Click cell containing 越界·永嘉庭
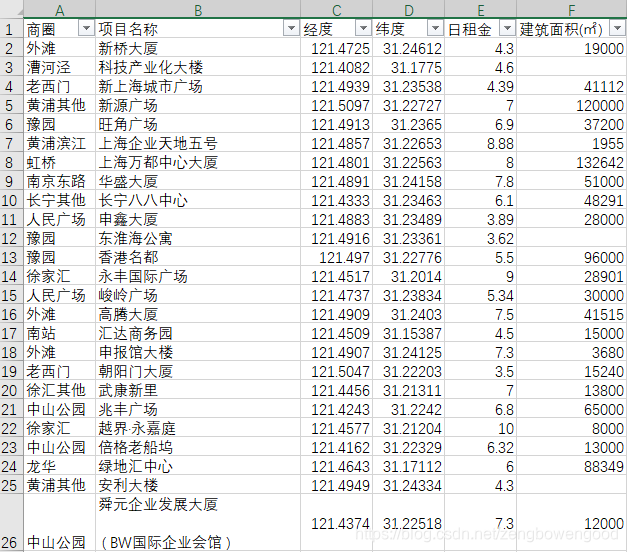Viewport: 627px width, 552px height. point(198,428)
